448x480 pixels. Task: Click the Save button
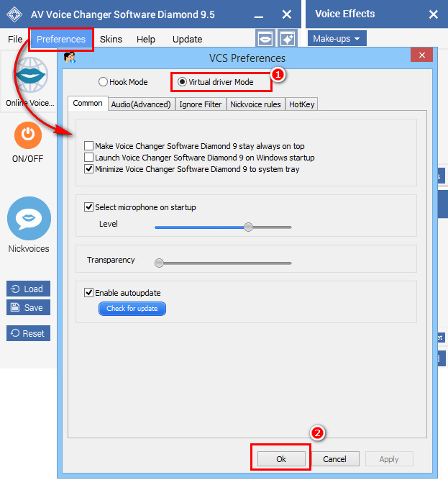28,307
